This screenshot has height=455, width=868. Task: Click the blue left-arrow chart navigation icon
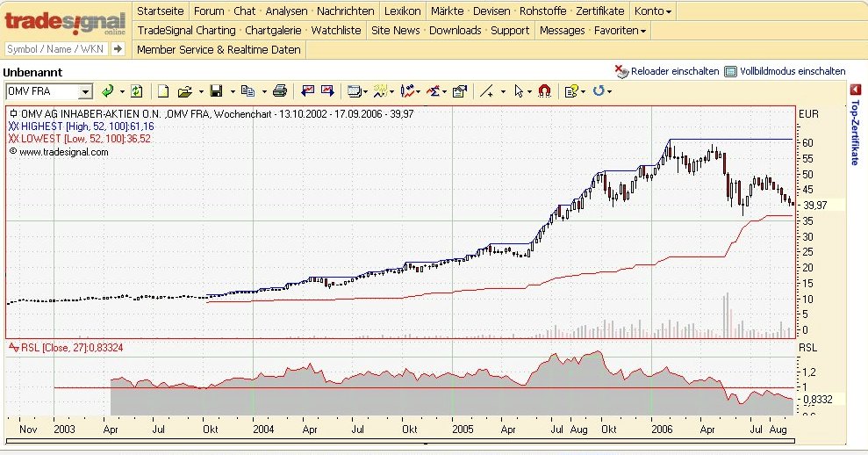308,90
